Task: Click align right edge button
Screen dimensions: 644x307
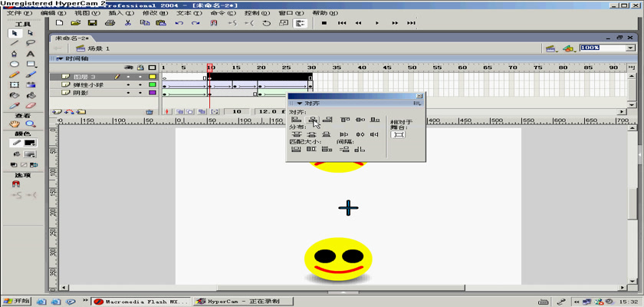Action: pos(327,120)
